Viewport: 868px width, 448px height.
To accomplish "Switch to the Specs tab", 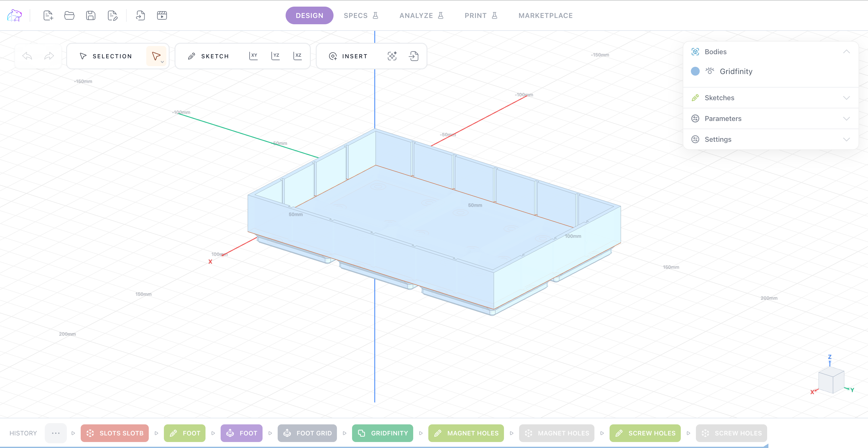I will tap(361, 15).
